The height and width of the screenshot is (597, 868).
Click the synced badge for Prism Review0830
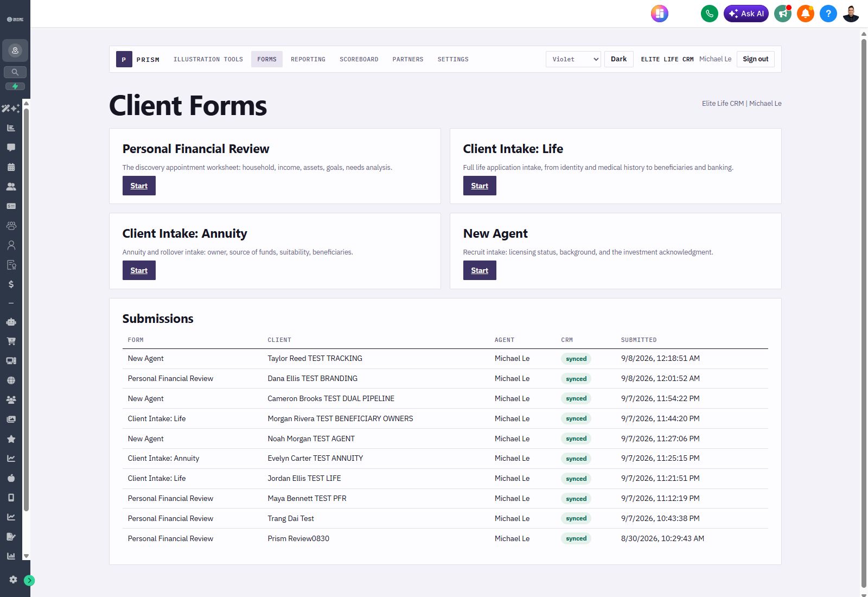[576, 538]
